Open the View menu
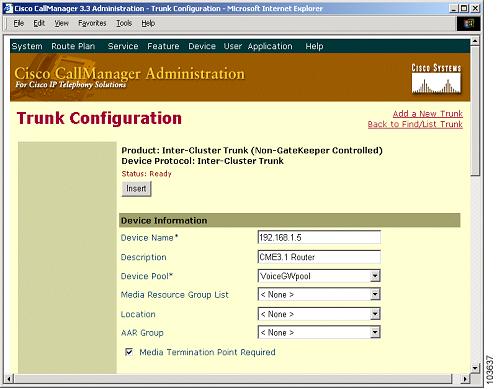Viewport: 497px width, 390px height. coord(61,23)
